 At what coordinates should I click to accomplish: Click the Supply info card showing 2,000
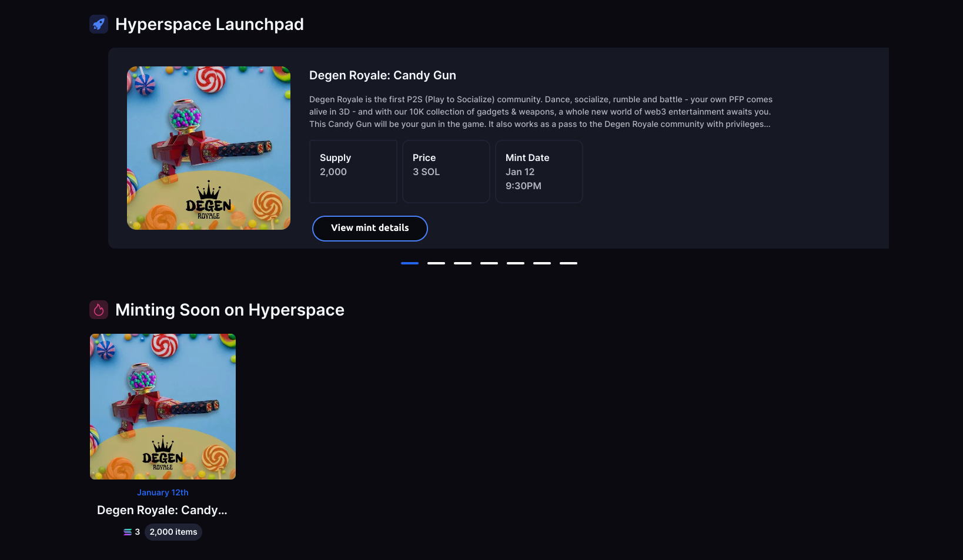[353, 171]
